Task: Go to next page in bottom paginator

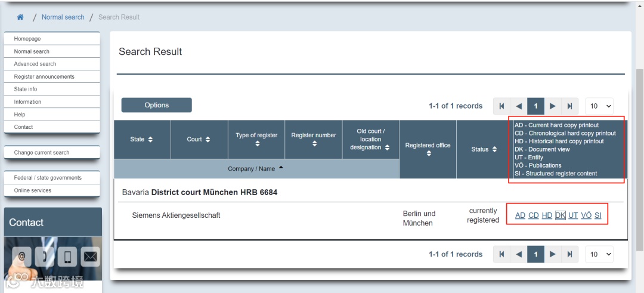Action: point(553,254)
